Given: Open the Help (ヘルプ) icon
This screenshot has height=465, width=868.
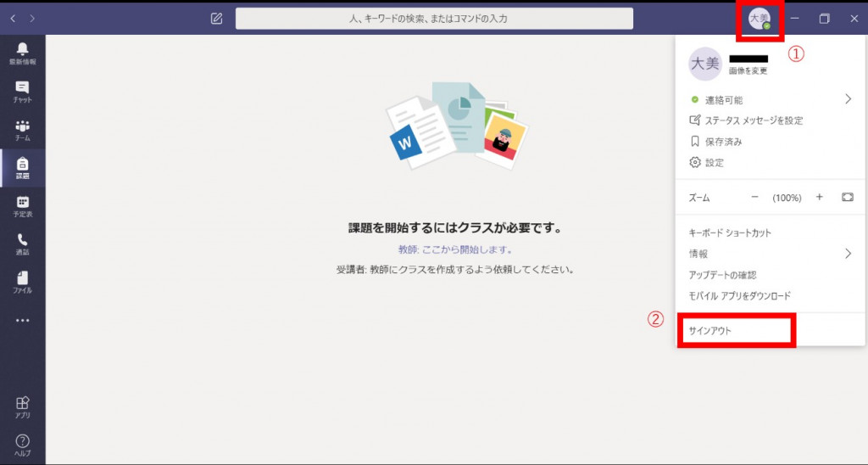Looking at the screenshot, I should point(22,445).
